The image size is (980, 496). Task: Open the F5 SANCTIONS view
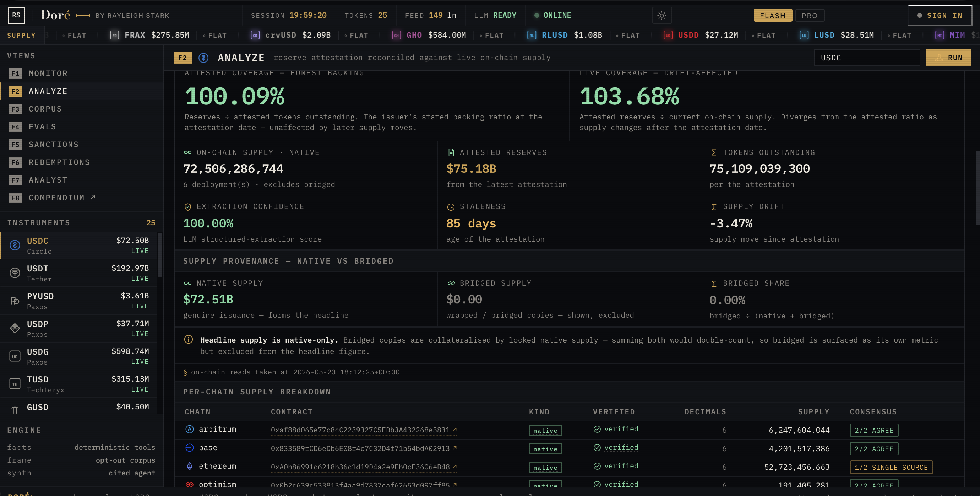tap(82, 145)
